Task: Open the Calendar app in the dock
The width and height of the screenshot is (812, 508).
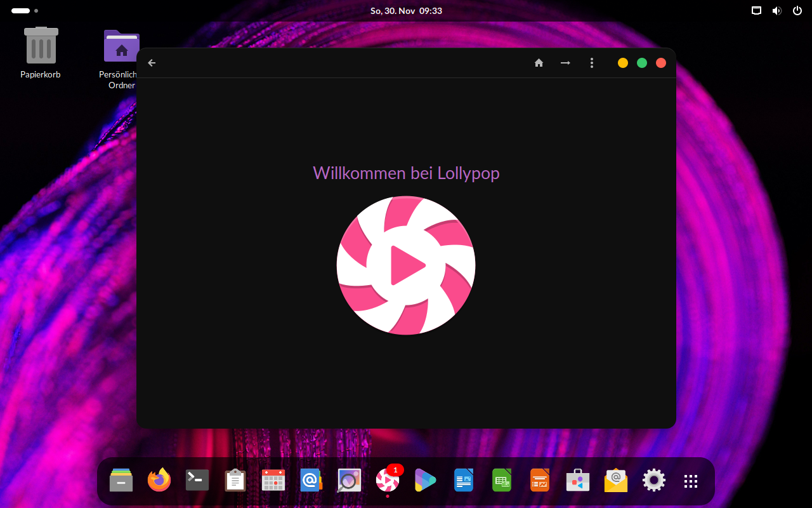Action: point(273,481)
